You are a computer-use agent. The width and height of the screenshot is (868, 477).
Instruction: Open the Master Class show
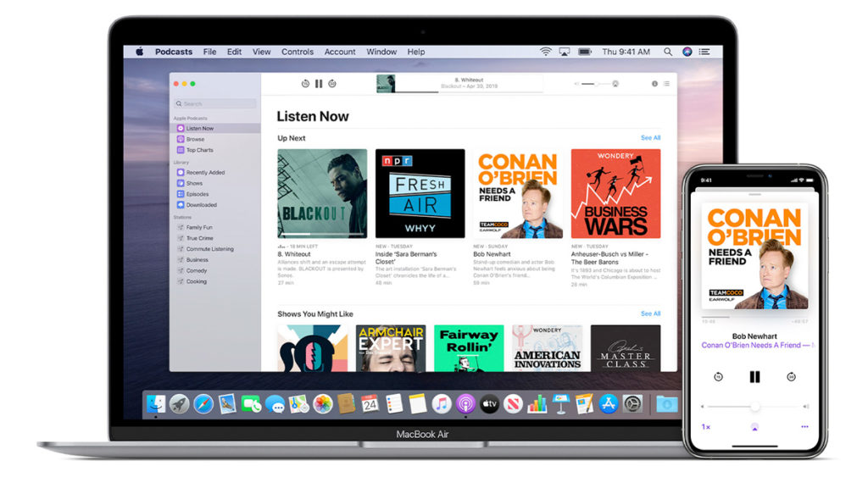point(626,348)
